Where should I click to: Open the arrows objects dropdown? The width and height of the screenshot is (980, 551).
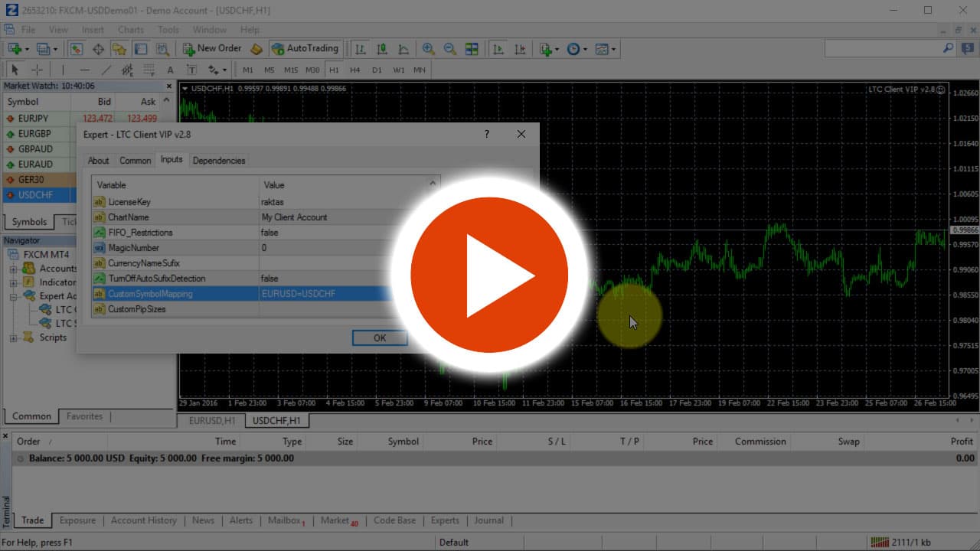pyautogui.click(x=217, y=70)
